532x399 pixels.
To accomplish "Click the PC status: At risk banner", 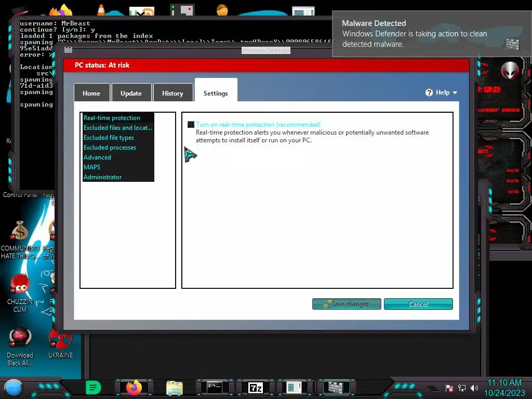I will tap(266, 65).
